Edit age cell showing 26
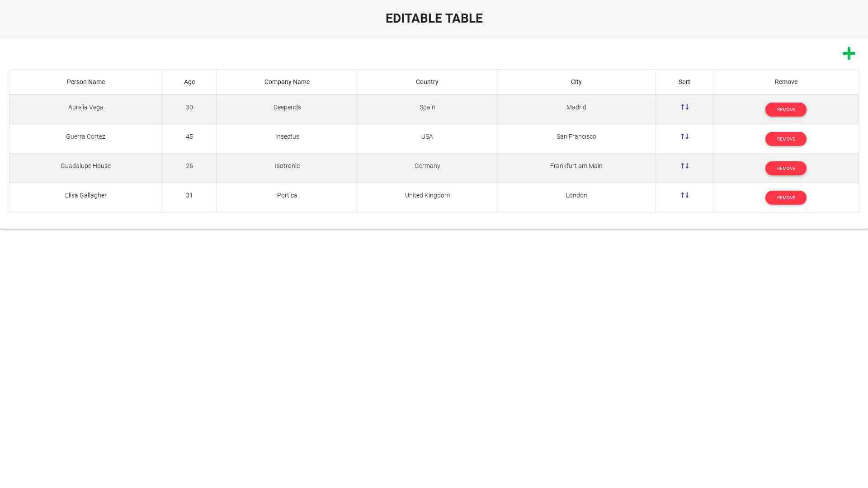Viewport: 868px width, 488px height. coord(189,166)
